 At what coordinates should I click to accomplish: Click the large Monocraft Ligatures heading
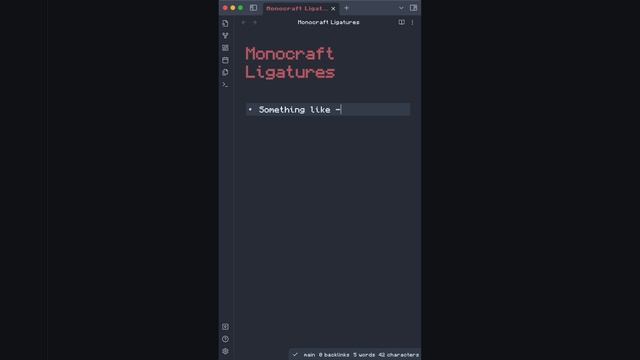(x=290, y=63)
